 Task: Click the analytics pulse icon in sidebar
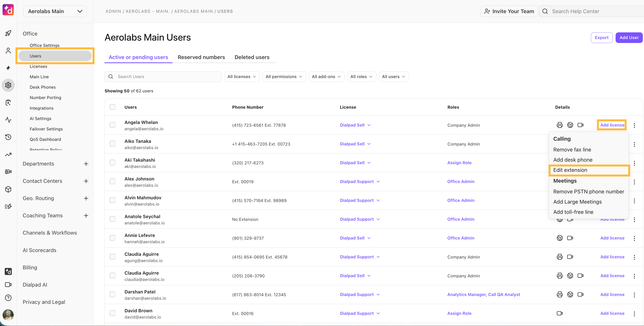(8, 120)
